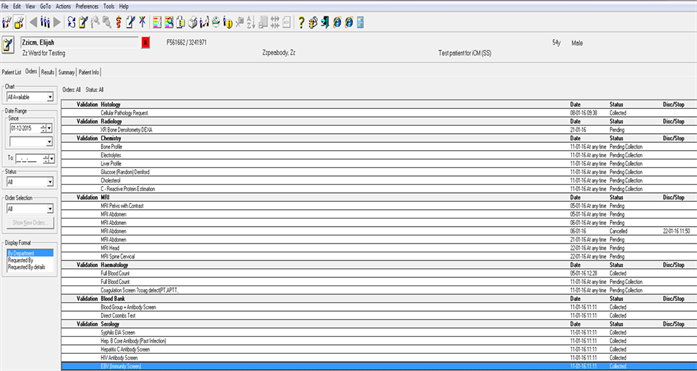The width and height of the screenshot is (697, 371).
Task: Select the 'Cellular Pathology Request' order row
Action: (x=379, y=113)
